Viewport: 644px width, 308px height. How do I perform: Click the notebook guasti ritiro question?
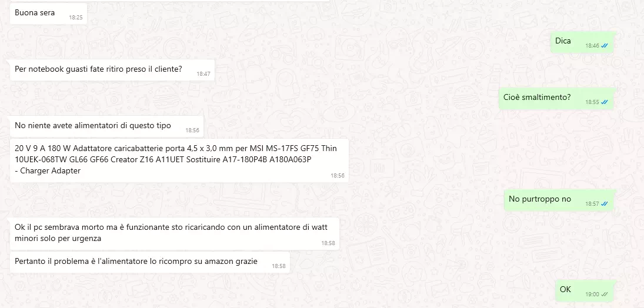(112, 70)
